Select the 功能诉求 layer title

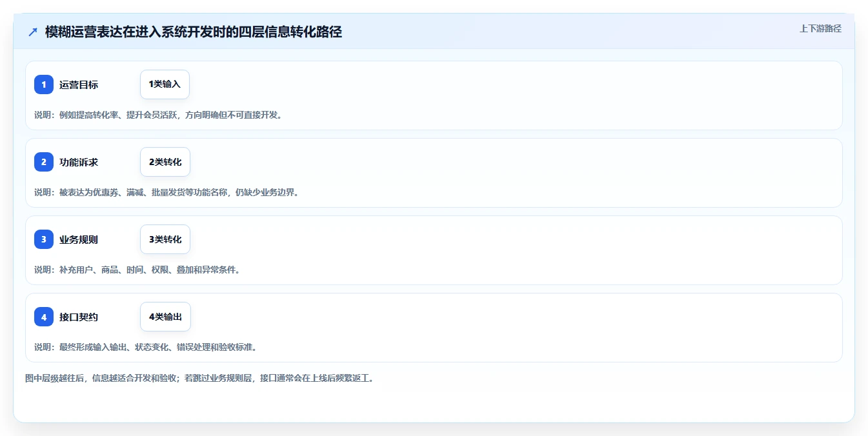pyautogui.click(x=79, y=162)
